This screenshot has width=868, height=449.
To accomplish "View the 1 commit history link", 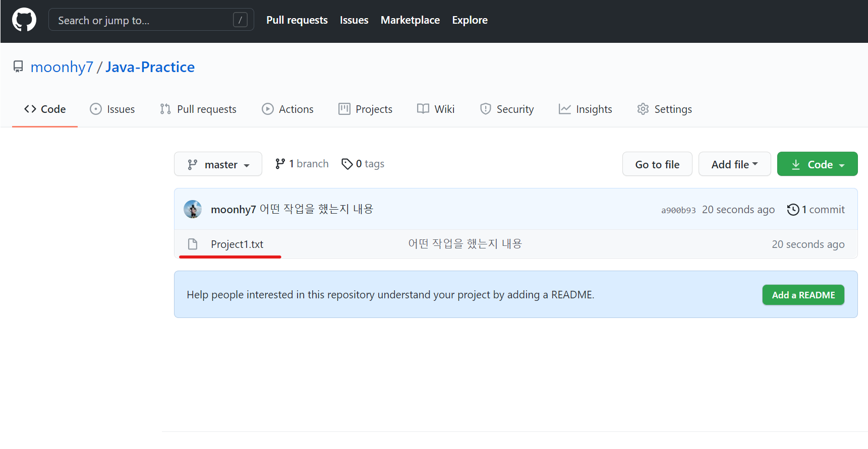I will 816,210.
